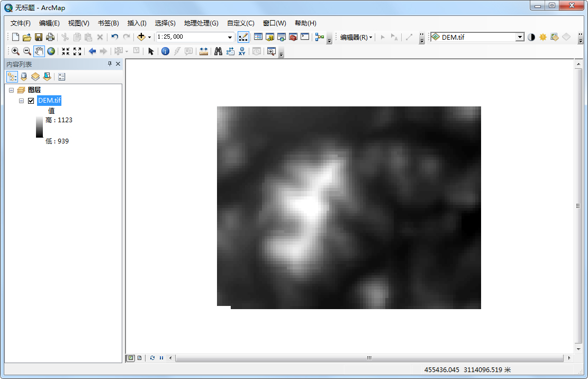Select the Select Elements arrow tool
Screen dimensions: 588x379
pos(151,51)
